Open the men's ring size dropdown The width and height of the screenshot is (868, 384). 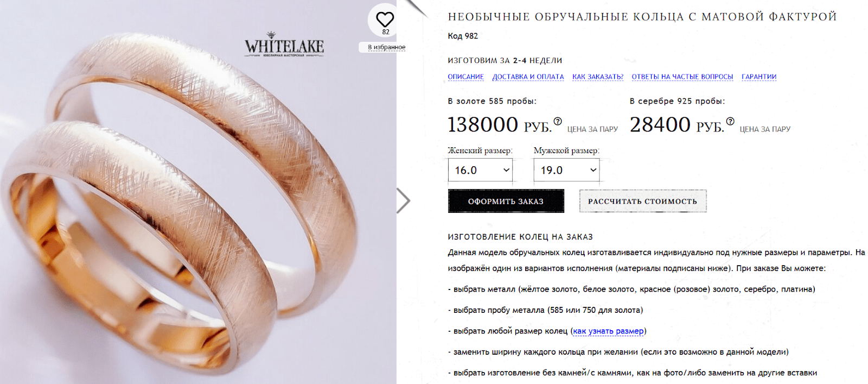pyautogui.click(x=566, y=170)
